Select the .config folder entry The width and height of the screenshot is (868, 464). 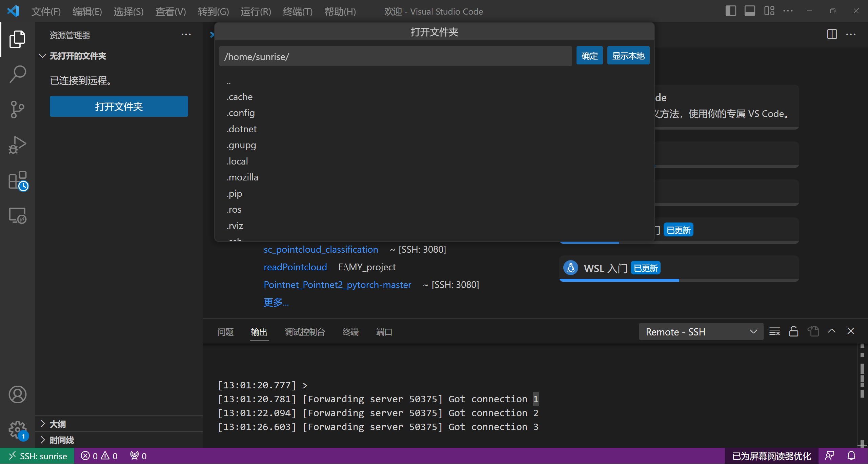coord(434,113)
